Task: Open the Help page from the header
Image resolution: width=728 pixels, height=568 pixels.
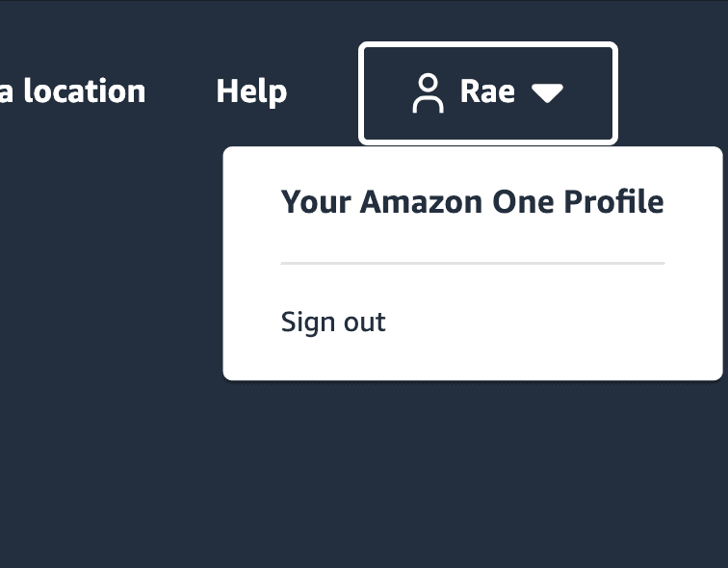Action: tap(251, 91)
